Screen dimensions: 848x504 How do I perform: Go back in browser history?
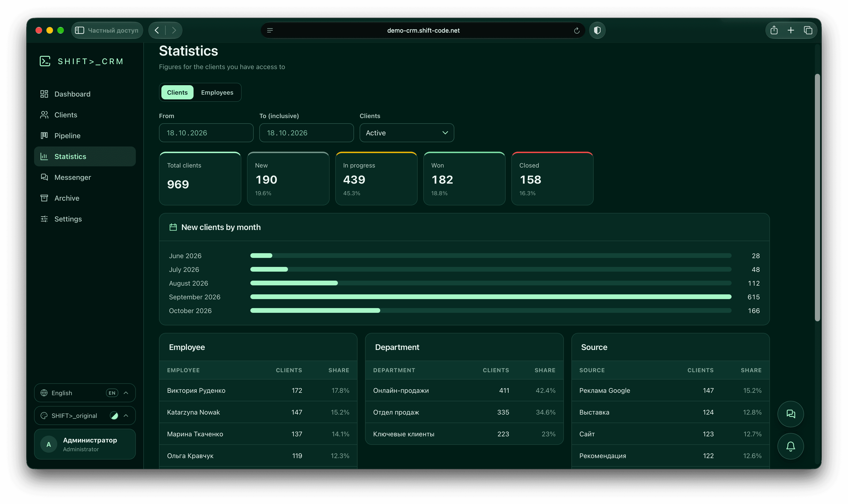[x=157, y=30]
